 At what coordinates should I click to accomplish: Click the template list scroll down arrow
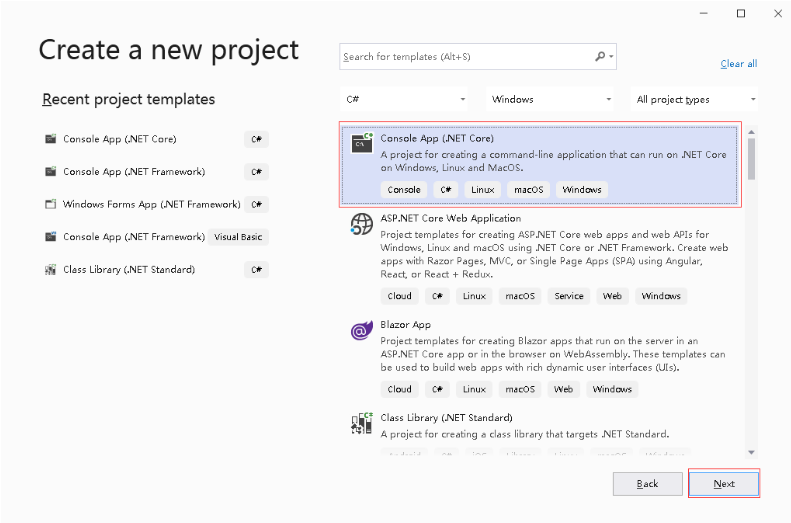tap(751, 452)
